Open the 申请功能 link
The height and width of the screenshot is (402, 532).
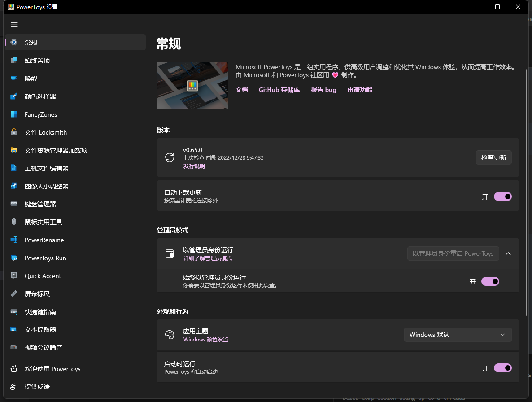click(360, 90)
